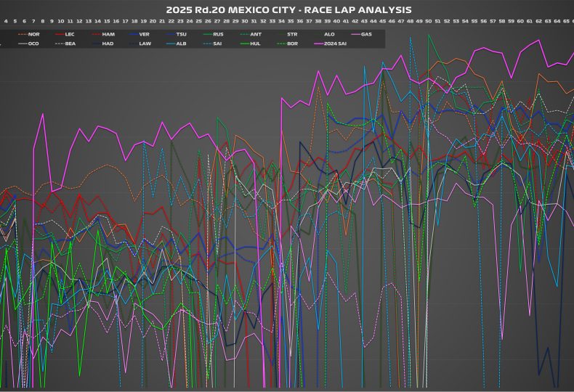Select the BOR legend label
The width and height of the screenshot is (574, 392).
(292, 44)
